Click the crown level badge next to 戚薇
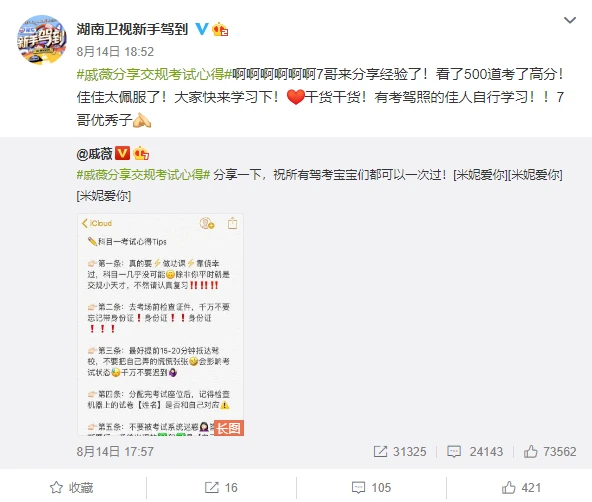Viewport: 592px width, 502px height. pos(141,153)
